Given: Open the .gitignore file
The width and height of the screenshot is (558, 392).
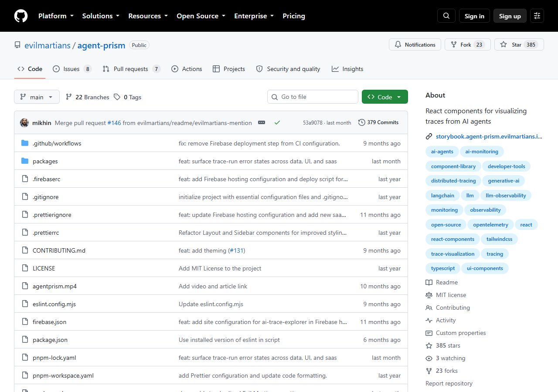Looking at the screenshot, I should 45,197.
